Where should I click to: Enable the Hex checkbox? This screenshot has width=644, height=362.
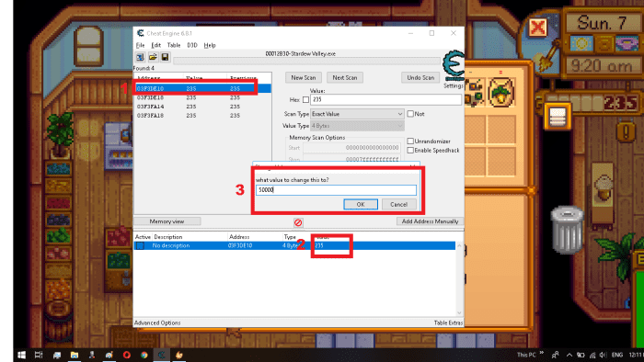pos(305,99)
